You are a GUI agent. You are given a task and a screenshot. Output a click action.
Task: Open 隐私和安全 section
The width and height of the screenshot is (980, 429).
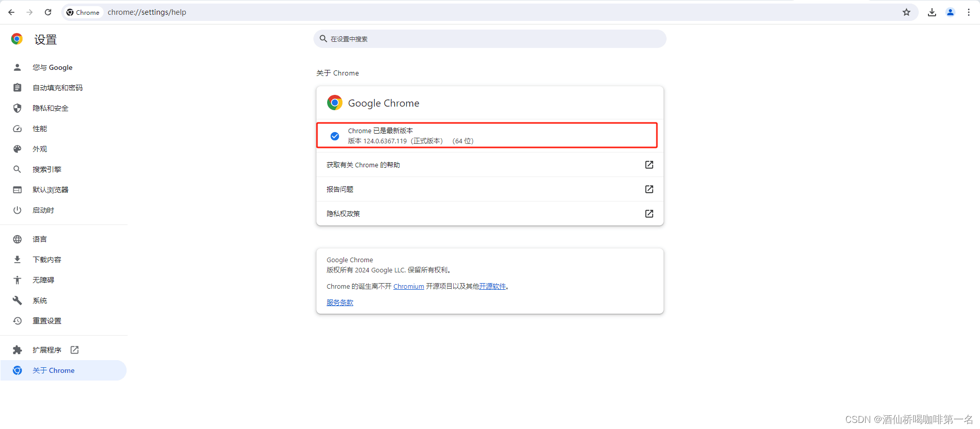[x=64, y=108]
